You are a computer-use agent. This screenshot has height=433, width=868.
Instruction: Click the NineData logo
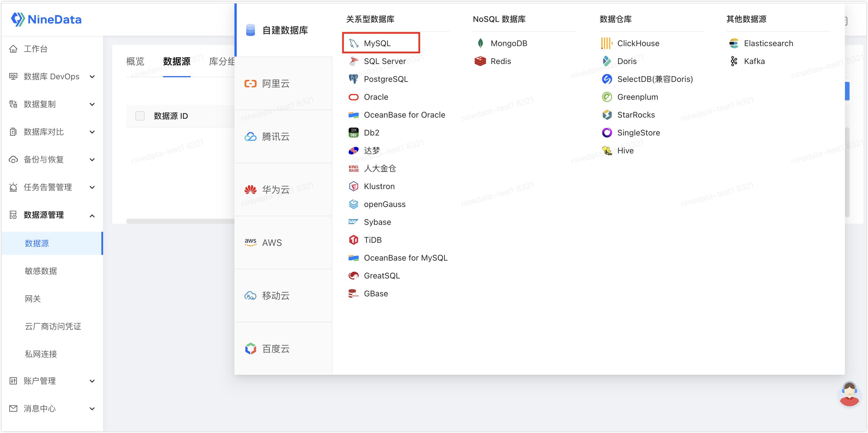coord(46,20)
